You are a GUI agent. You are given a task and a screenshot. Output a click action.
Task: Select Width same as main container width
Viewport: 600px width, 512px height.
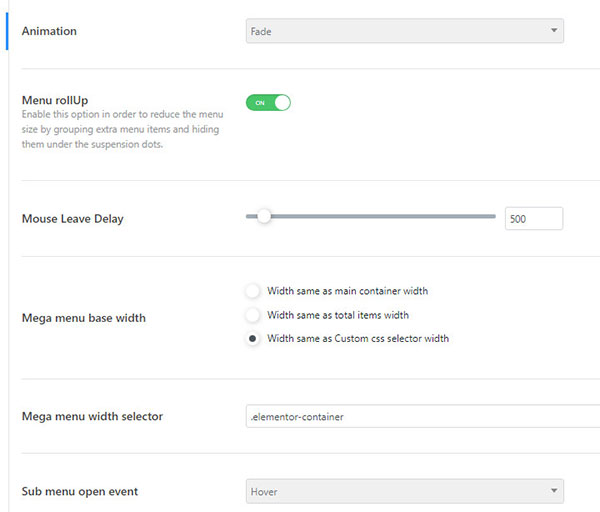coord(253,291)
